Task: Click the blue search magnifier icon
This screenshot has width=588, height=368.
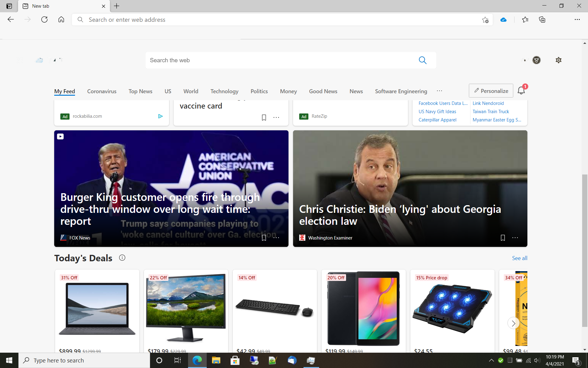Action: 423,60
